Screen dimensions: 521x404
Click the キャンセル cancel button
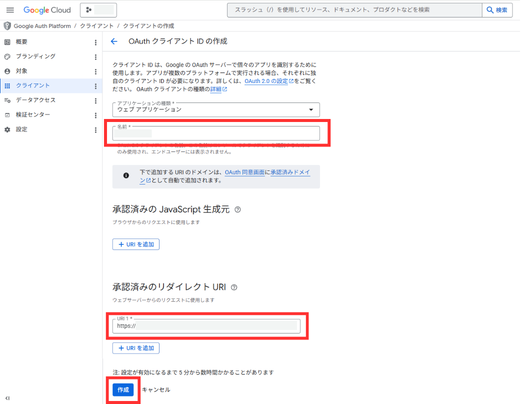click(x=156, y=390)
